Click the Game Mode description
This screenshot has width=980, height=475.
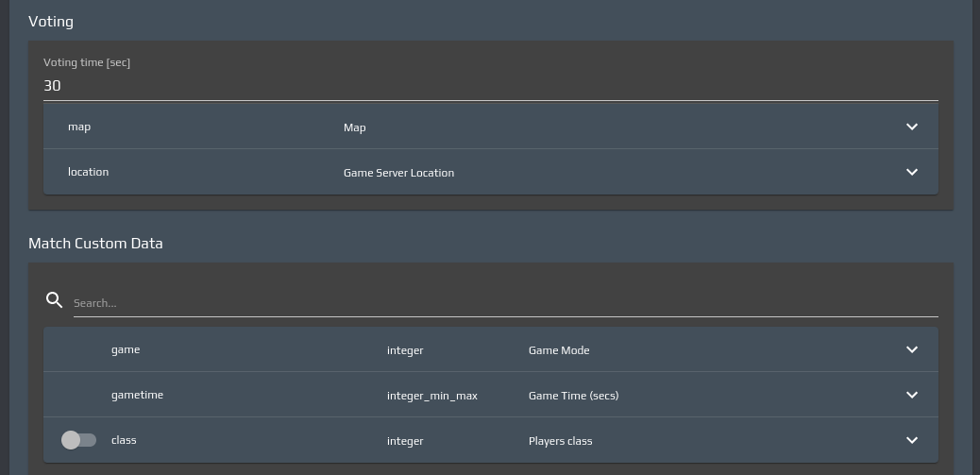tap(559, 350)
